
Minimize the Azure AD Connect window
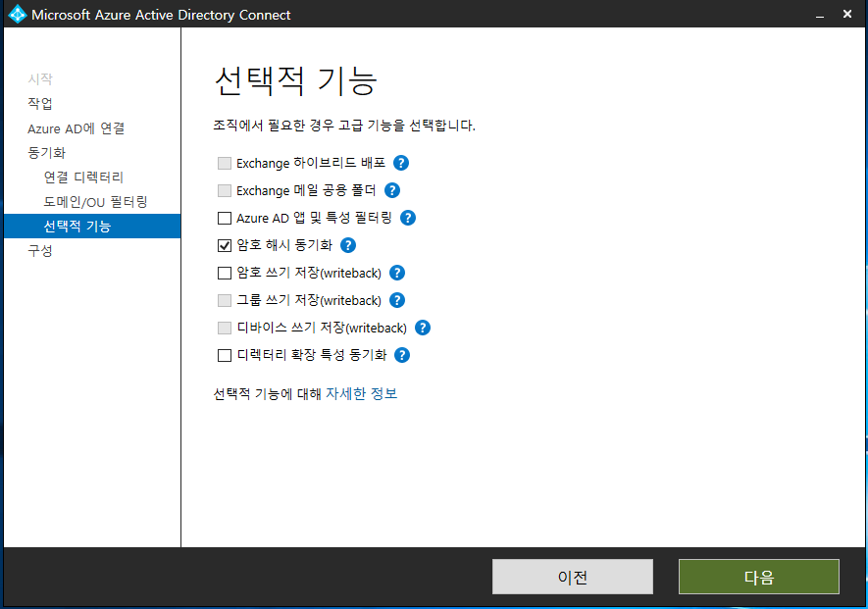(x=820, y=15)
